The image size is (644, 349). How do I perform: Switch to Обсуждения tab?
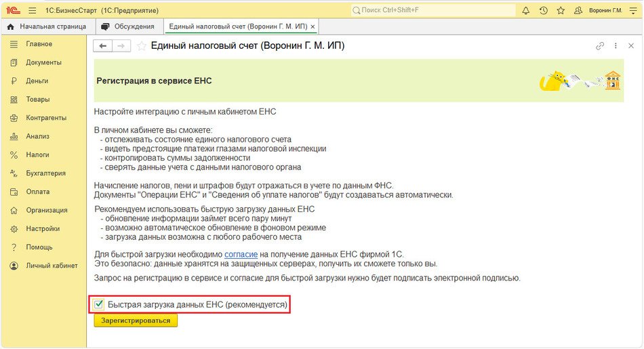click(x=128, y=26)
